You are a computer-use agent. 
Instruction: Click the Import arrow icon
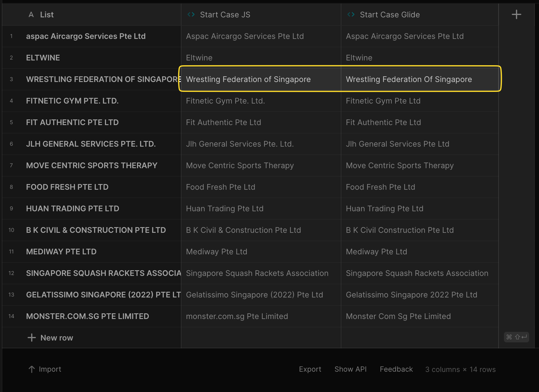pos(31,369)
